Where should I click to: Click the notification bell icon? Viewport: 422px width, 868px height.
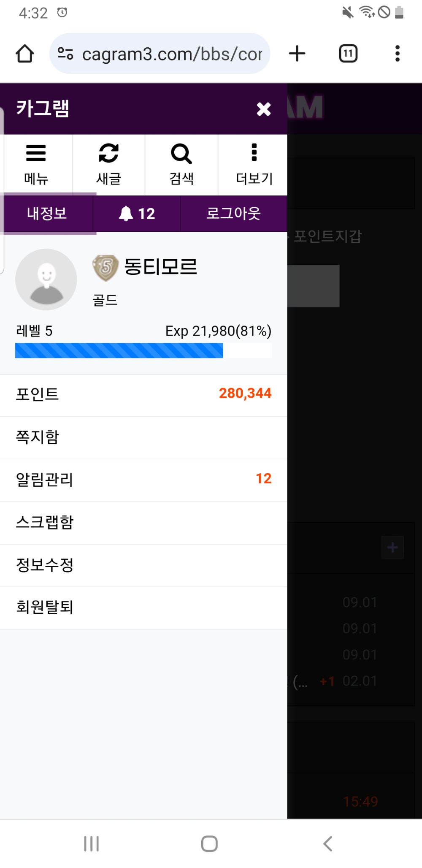[x=126, y=214]
